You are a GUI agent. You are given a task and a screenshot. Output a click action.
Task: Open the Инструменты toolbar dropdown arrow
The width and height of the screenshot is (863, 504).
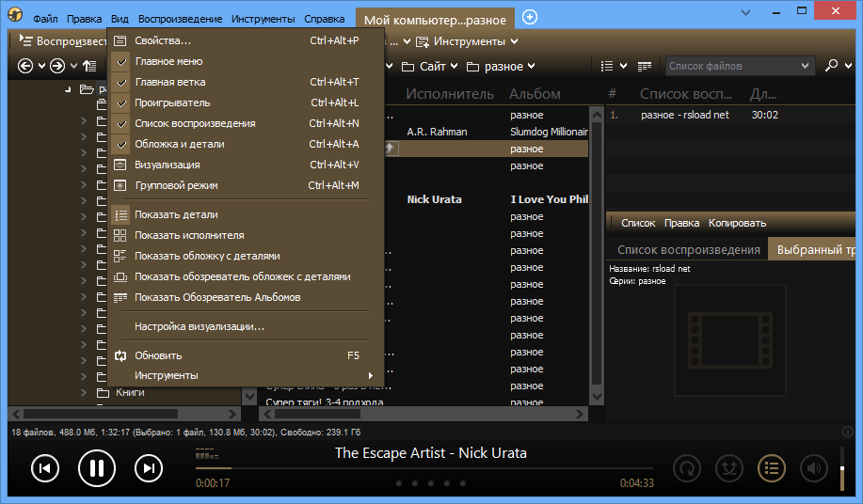point(514,41)
